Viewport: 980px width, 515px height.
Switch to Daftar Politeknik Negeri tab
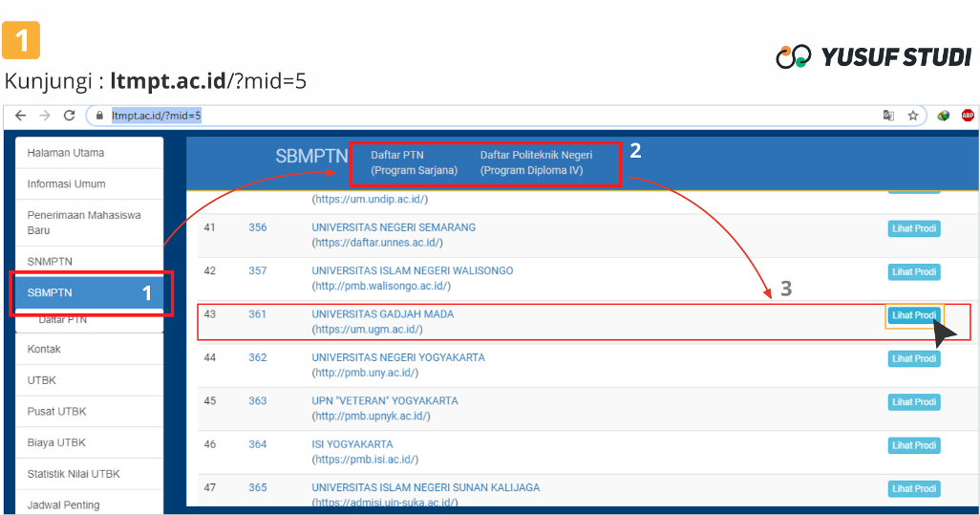coord(536,162)
